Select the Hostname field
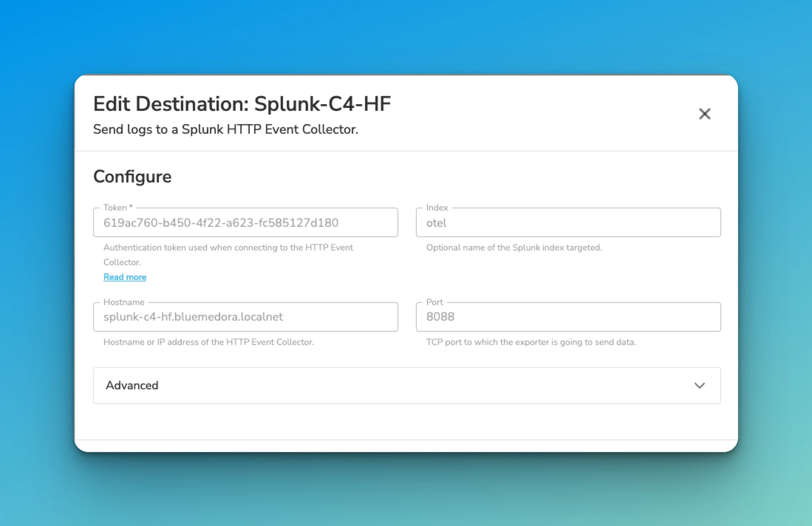812x526 pixels. pos(245,317)
